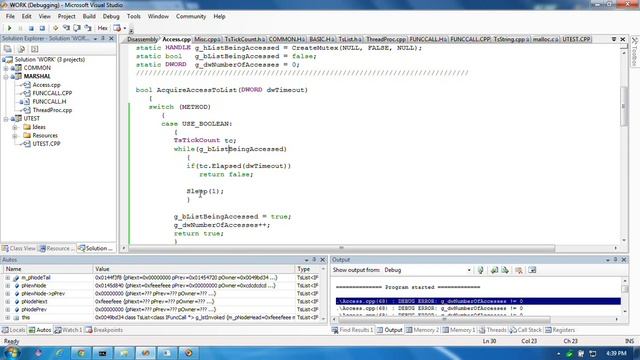This screenshot has height=360, width=640.
Task: Switch to the Misc.cpp editor tab
Action: [207, 39]
